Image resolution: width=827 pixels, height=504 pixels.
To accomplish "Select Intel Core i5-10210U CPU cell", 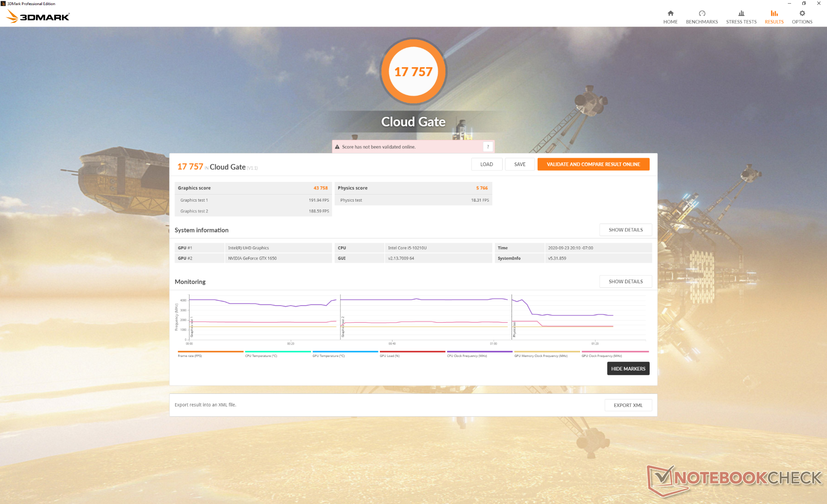I will pos(438,248).
